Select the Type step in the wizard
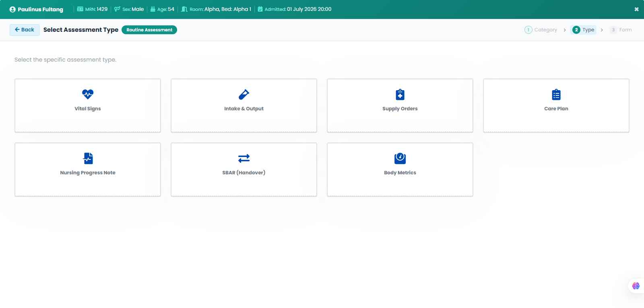Screen dimensions: 644x308 point(583,30)
